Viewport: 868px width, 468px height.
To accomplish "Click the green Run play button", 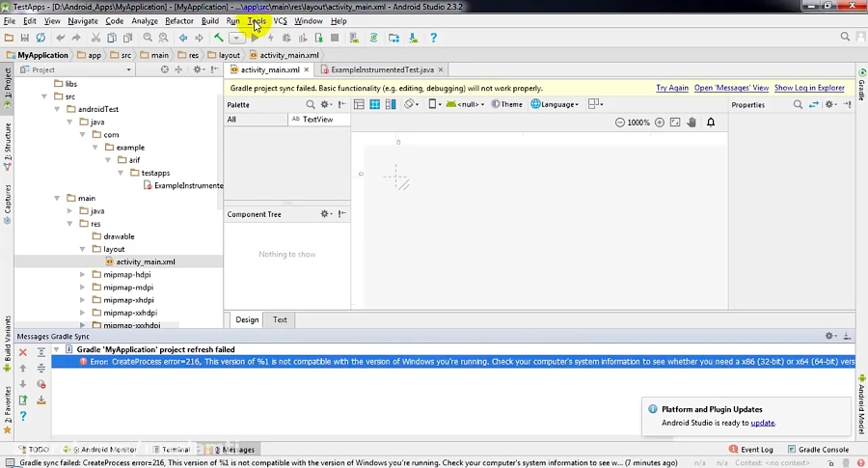I will point(255,38).
